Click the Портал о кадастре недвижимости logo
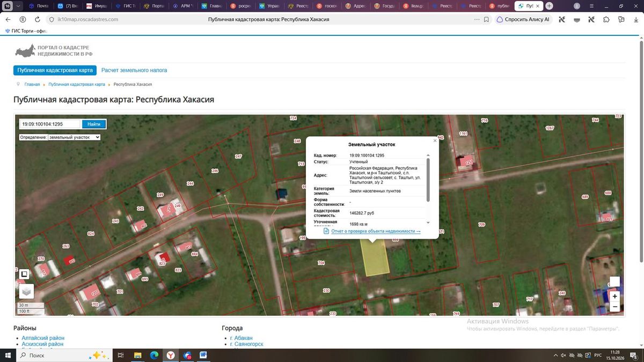Screen dimensions: 644x362 [x=54, y=51]
